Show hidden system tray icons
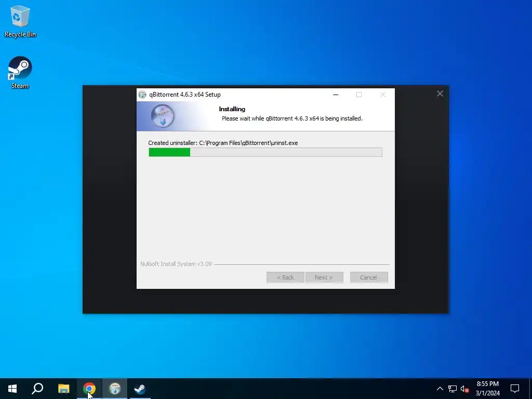 (440, 389)
